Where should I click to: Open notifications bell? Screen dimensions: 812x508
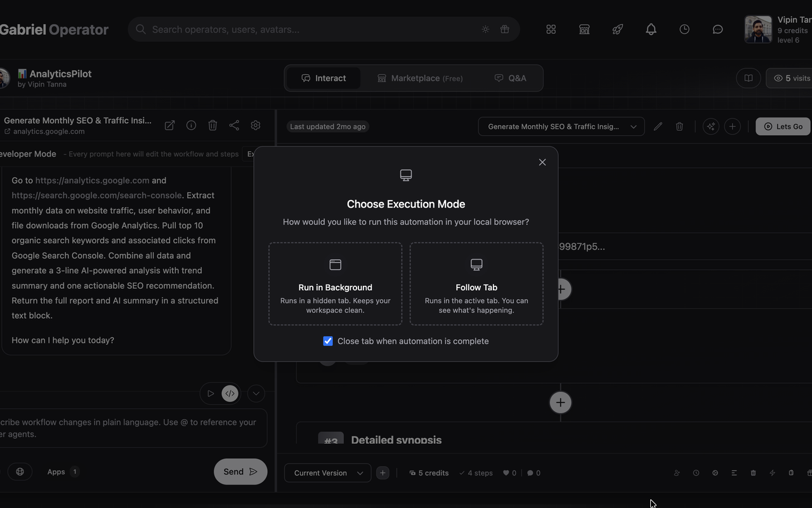[x=651, y=29]
